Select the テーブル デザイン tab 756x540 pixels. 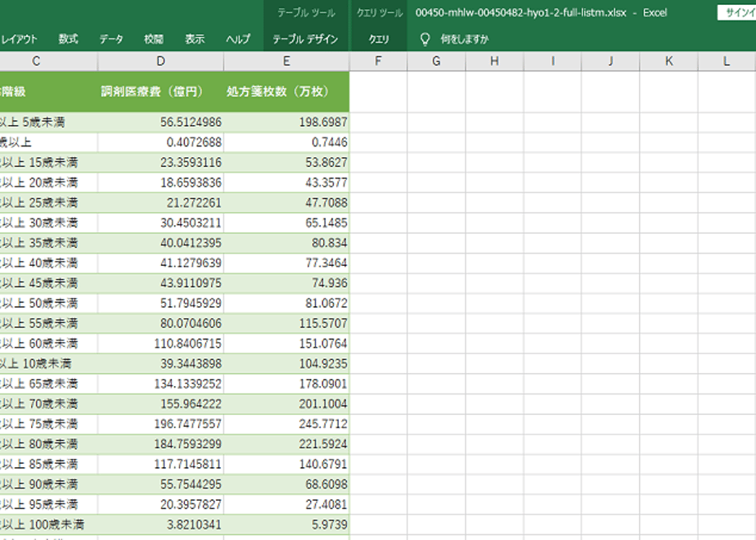click(305, 39)
